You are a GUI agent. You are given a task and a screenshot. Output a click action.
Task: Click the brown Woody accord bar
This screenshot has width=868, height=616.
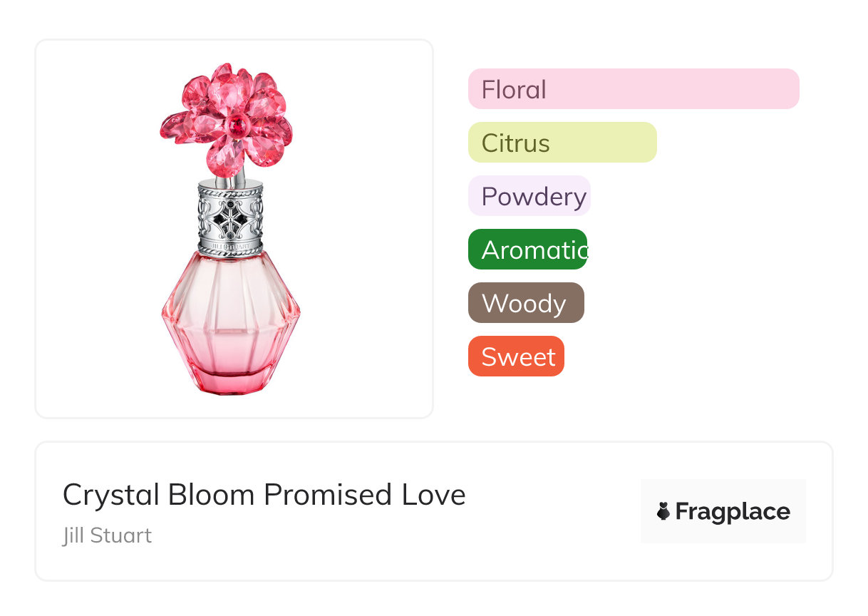526,303
